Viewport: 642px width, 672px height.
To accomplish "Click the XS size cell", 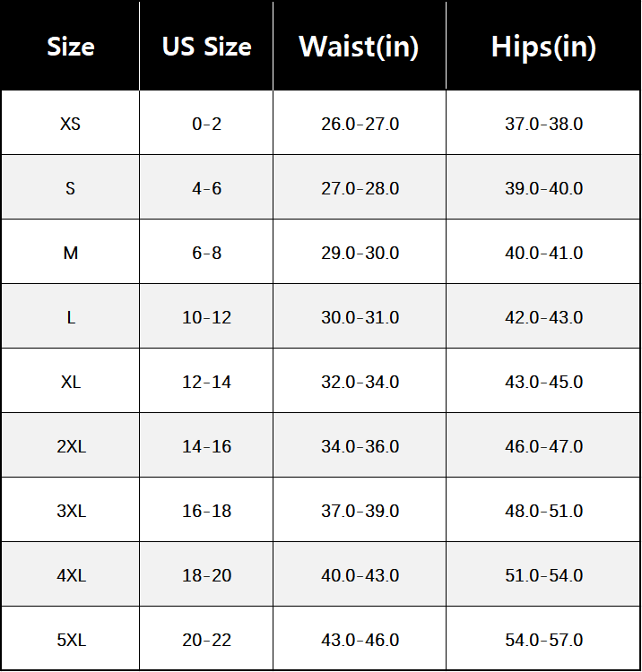I will pos(70,124).
